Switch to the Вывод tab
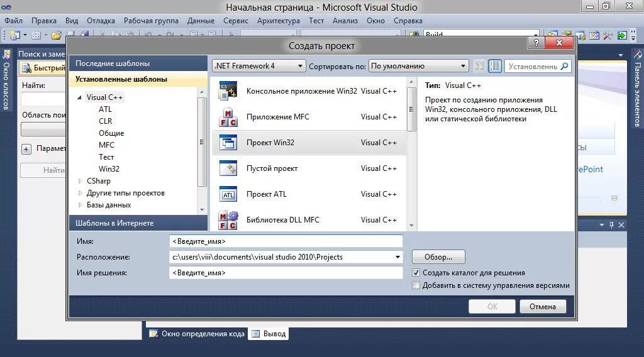644x357 pixels. 269,334
